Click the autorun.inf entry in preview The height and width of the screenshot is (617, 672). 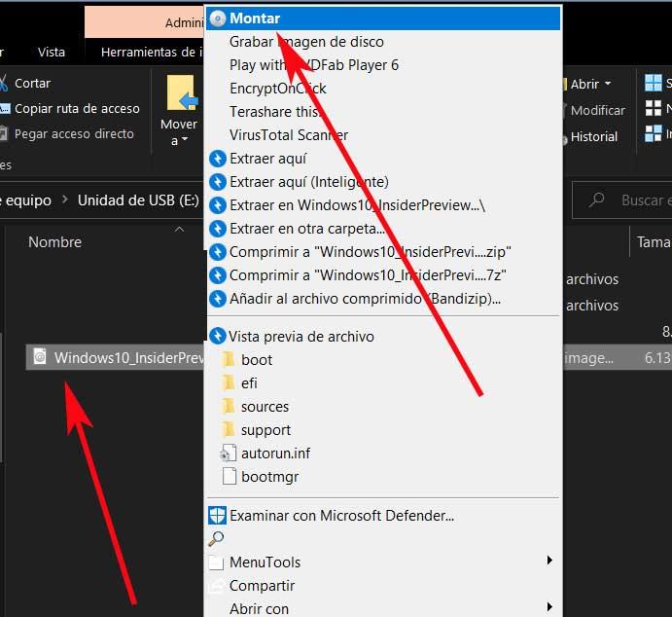click(x=275, y=454)
